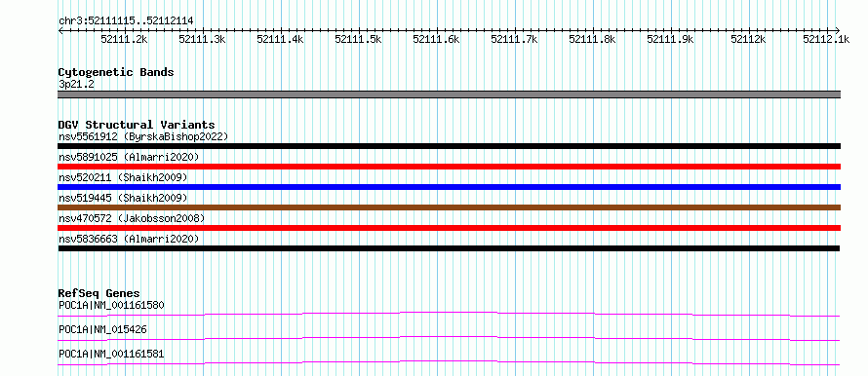
Task: Click the right arrowhead of the ruler
Action: [x=838, y=30]
